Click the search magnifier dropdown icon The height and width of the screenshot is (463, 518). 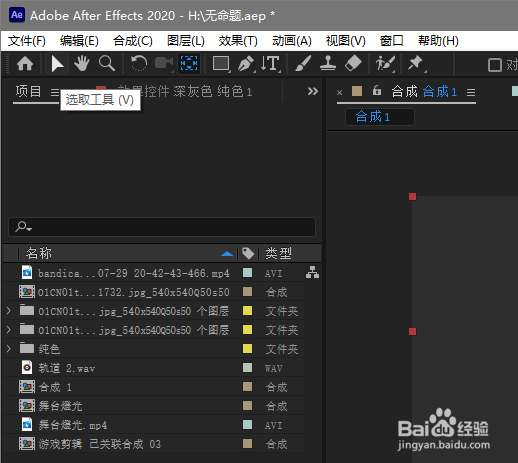coord(23,227)
